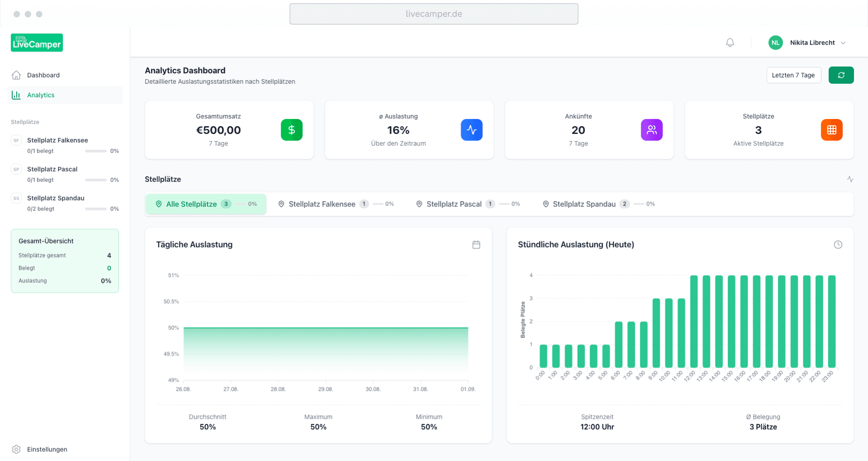868x461 pixels.
Task: Click the orange Stellplätze grid icon
Action: (831, 130)
